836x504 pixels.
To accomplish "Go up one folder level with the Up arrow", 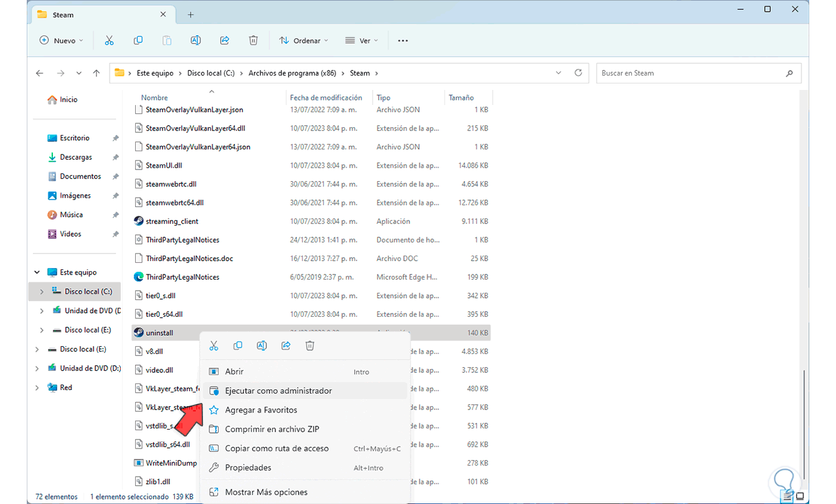I will (97, 73).
